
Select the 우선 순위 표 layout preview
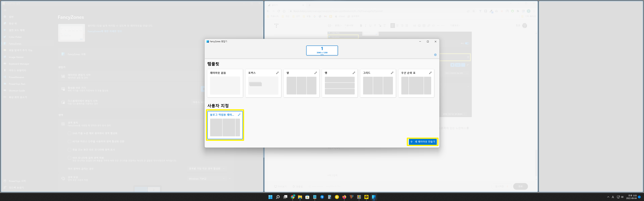416,86
